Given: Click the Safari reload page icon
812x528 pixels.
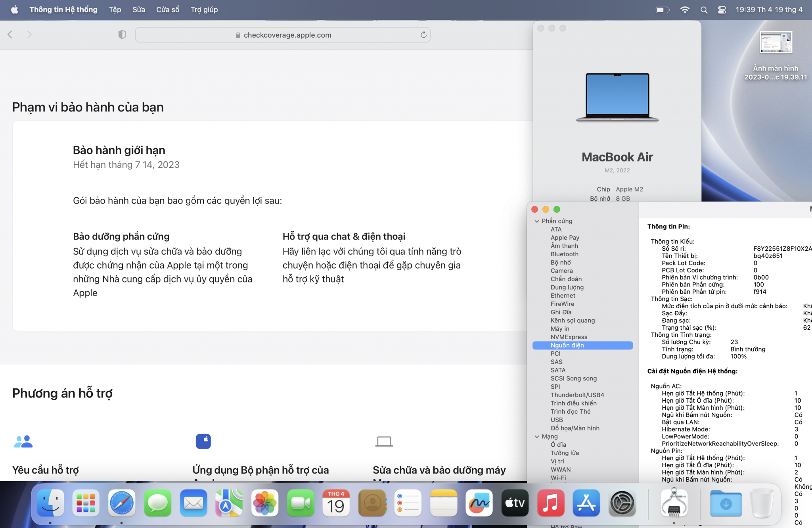Looking at the screenshot, I should pyautogui.click(x=423, y=35).
